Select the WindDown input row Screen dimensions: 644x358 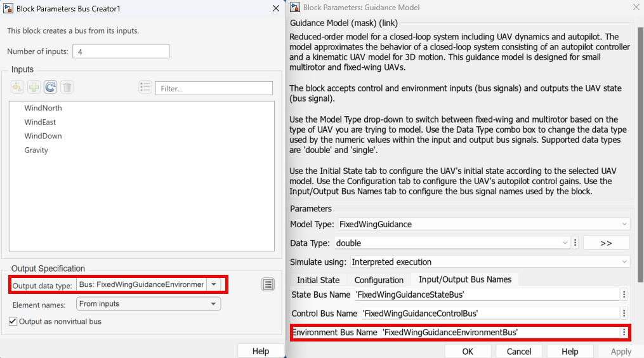tap(141, 136)
